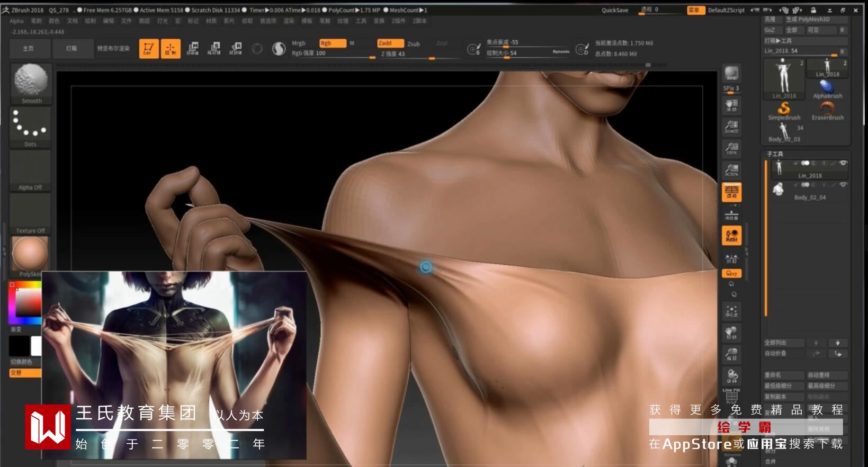The image size is (868, 467).
Task: Select the black secondary color swatch
Action: click(x=19, y=346)
